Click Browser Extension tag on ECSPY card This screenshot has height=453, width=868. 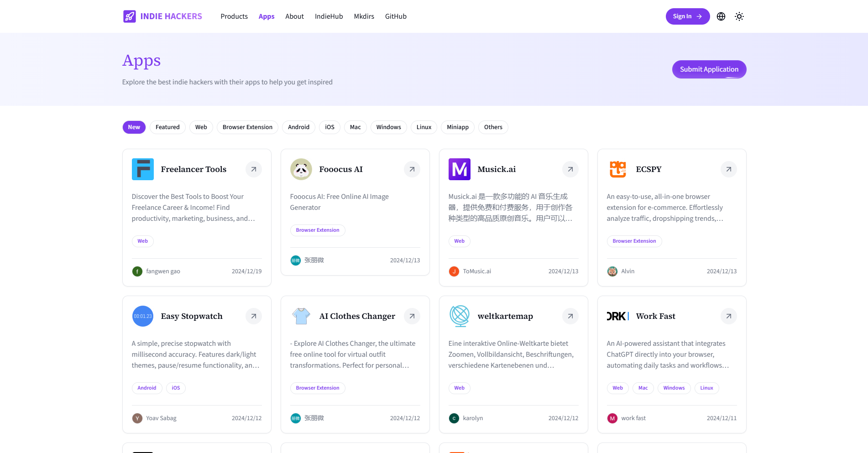pos(634,241)
